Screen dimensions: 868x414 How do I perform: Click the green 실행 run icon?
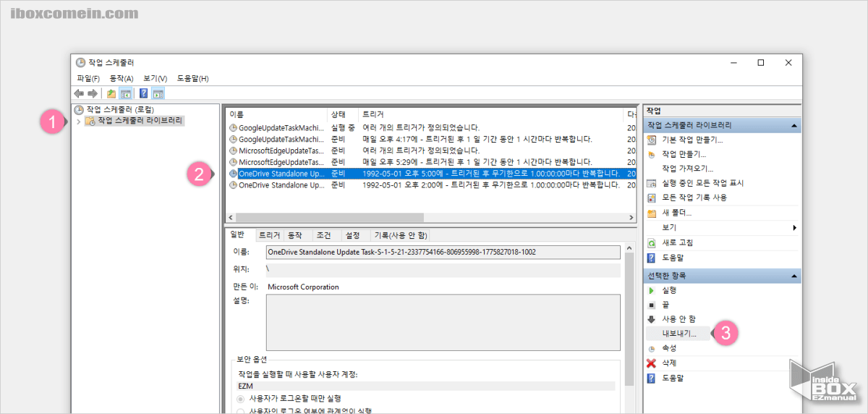652,290
